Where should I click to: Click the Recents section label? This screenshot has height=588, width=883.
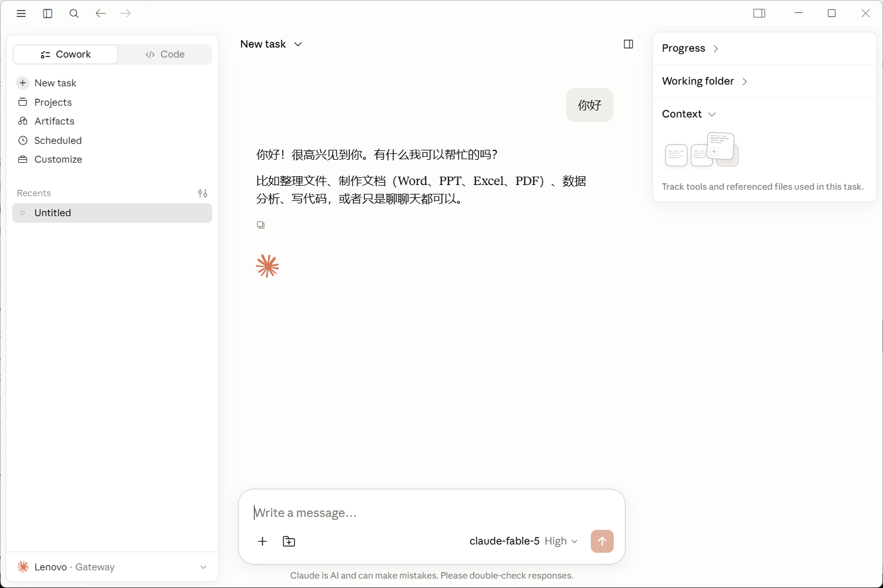tap(34, 193)
